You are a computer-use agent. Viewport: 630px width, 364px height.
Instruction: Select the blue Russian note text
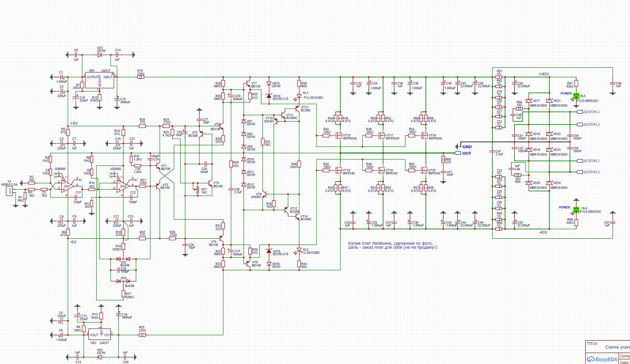coord(392,245)
